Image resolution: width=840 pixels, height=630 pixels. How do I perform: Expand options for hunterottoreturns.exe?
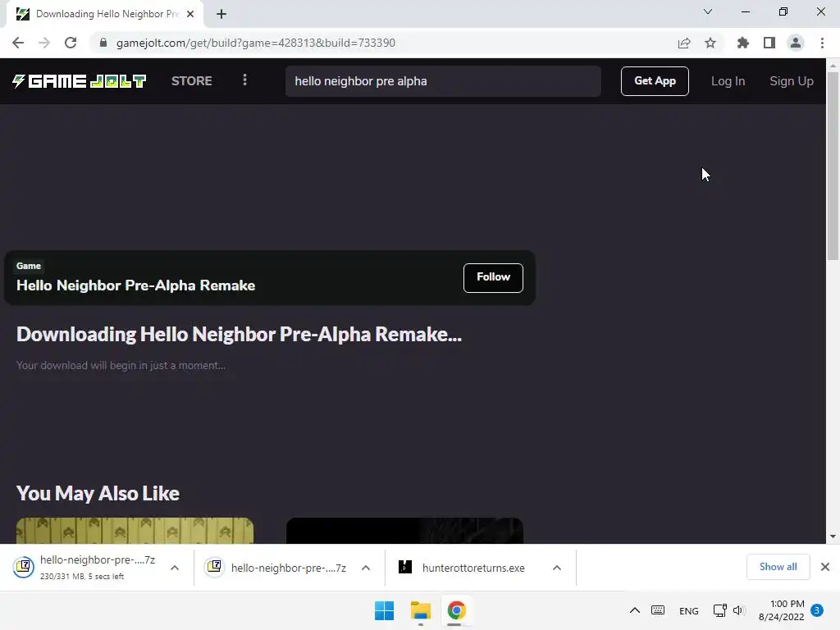(x=557, y=568)
